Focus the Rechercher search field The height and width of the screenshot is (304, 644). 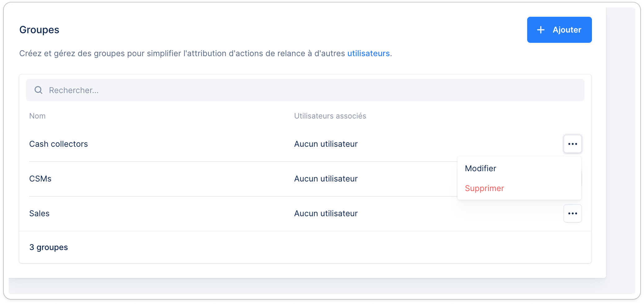pos(305,90)
